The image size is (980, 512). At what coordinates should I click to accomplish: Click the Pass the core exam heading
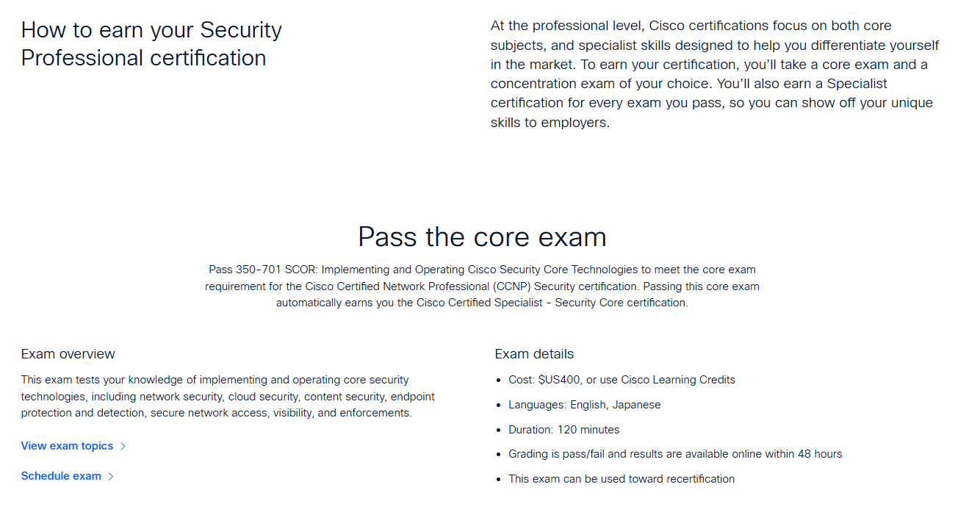click(x=481, y=237)
